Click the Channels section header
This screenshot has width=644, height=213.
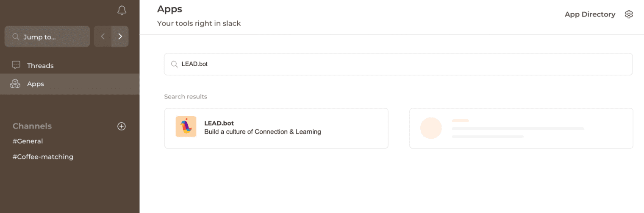tap(32, 126)
